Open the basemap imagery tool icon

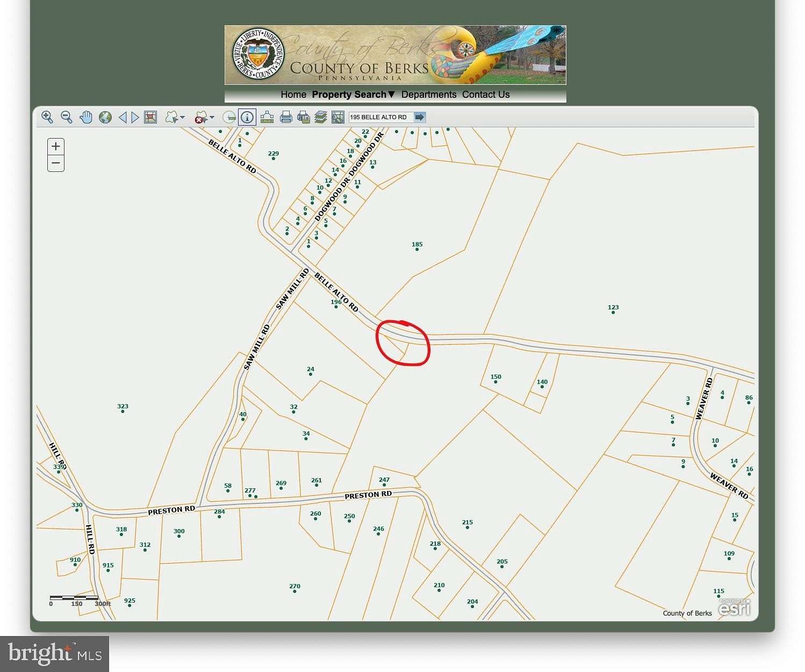pos(338,117)
